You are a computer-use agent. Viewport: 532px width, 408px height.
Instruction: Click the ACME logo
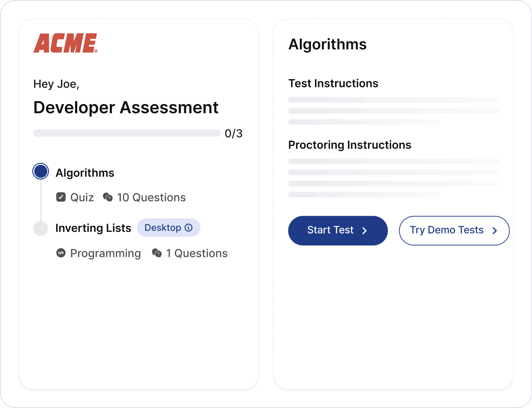(65, 43)
